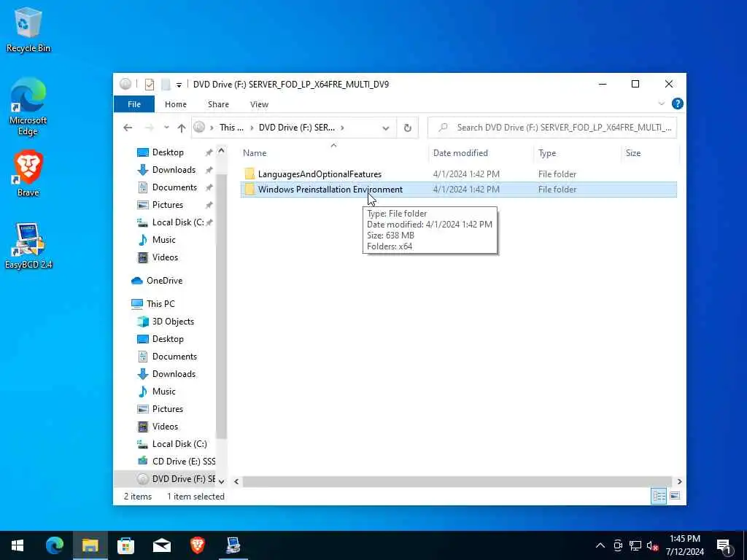Open the Customize Quick Access Toolbar dropdown
The width and height of the screenshot is (747, 560).
pyautogui.click(x=179, y=85)
